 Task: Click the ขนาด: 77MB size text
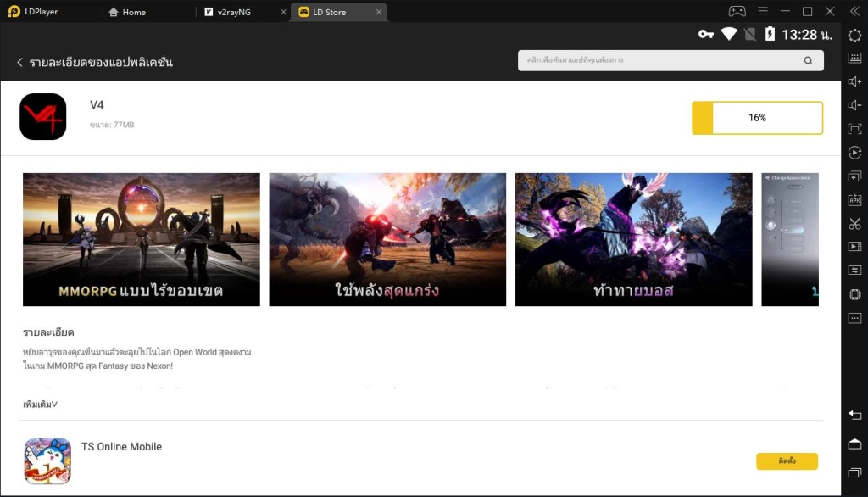pos(112,125)
